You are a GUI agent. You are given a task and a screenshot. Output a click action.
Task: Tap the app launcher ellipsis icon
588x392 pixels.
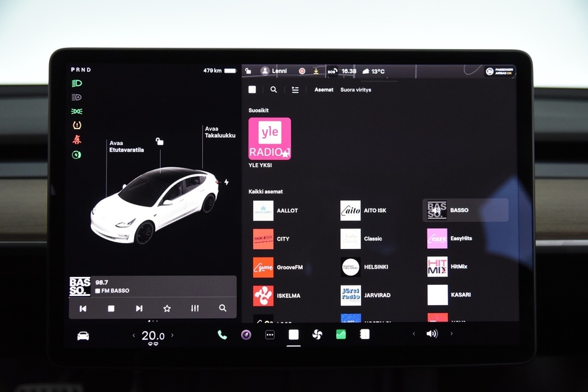tap(269, 335)
